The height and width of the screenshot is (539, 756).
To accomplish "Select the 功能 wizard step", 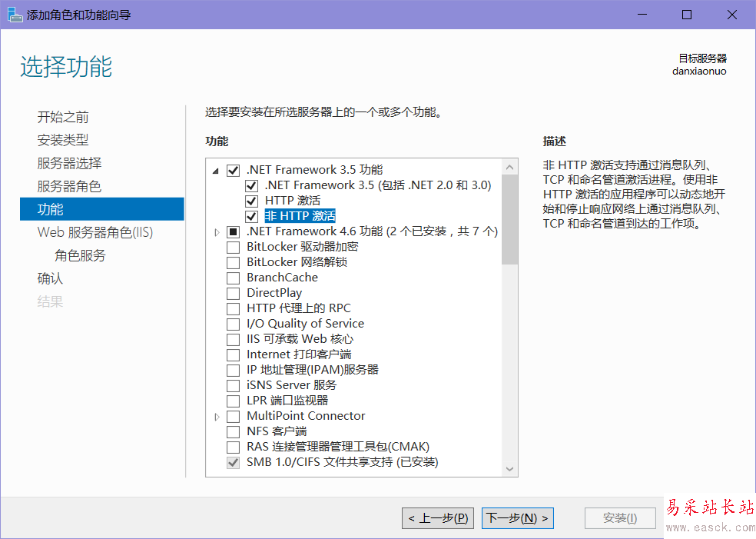I will point(102,209).
